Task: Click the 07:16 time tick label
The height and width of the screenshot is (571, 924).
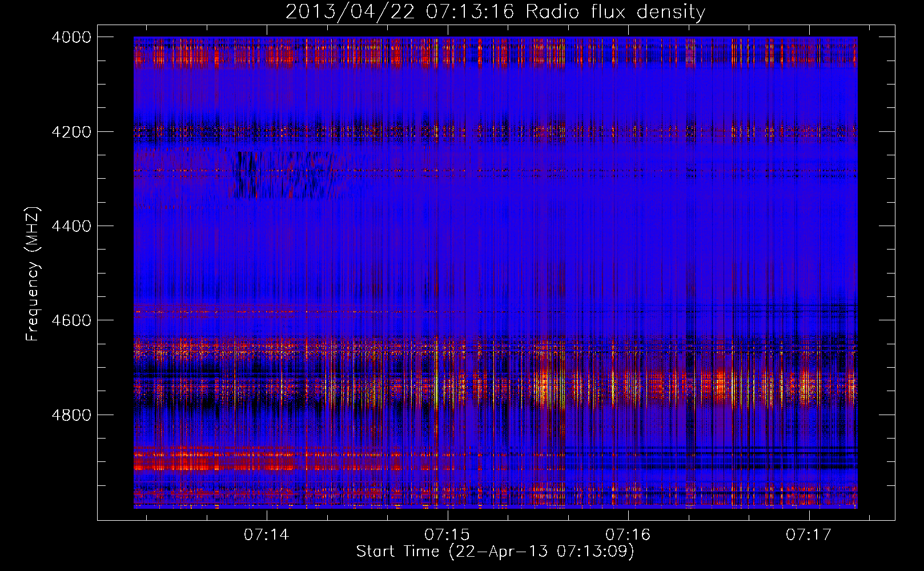Action: [628, 534]
